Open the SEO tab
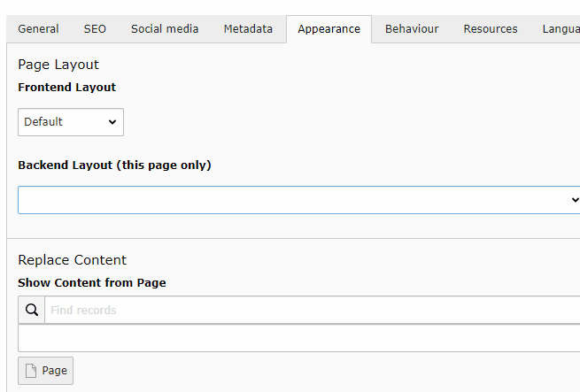 [x=95, y=29]
